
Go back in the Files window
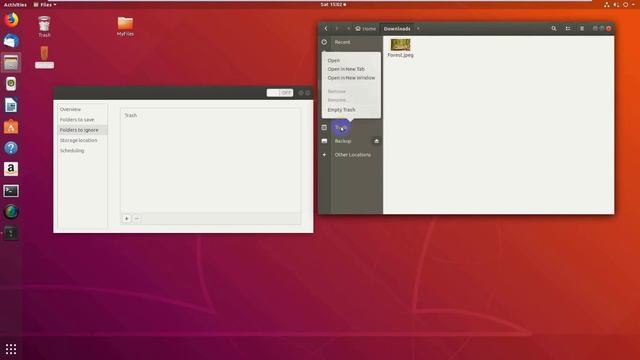coord(326,29)
